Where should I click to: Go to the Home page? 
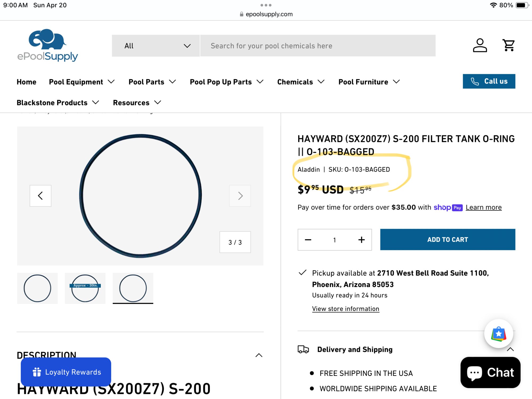click(26, 82)
